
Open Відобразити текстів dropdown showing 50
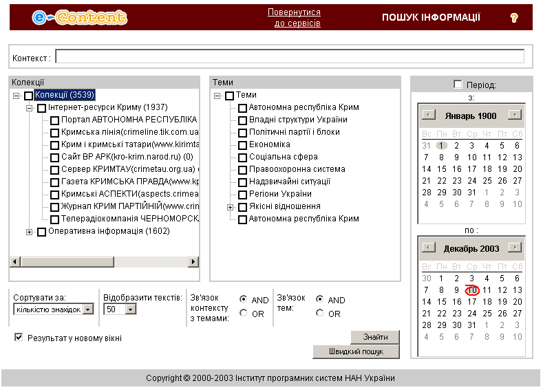[131, 309]
